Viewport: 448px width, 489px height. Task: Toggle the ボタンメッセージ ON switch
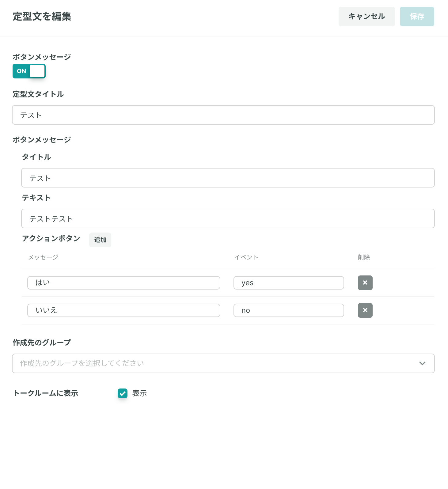click(x=29, y=71)
